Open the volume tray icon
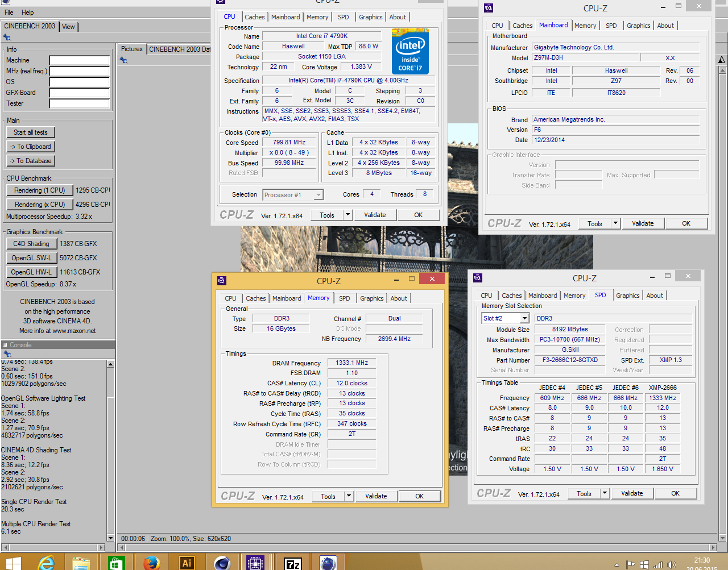Screen dimensions: 728x570 tap(672, 565)
